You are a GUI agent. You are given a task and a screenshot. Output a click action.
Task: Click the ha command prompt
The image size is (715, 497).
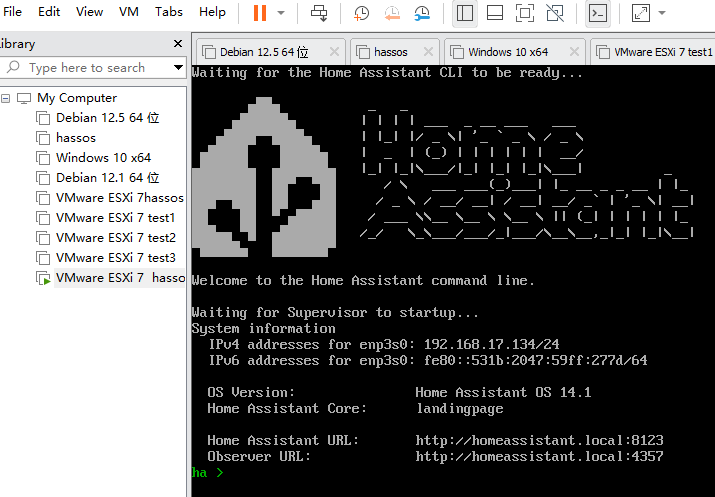pyautogui.click(x=207, y=473)
